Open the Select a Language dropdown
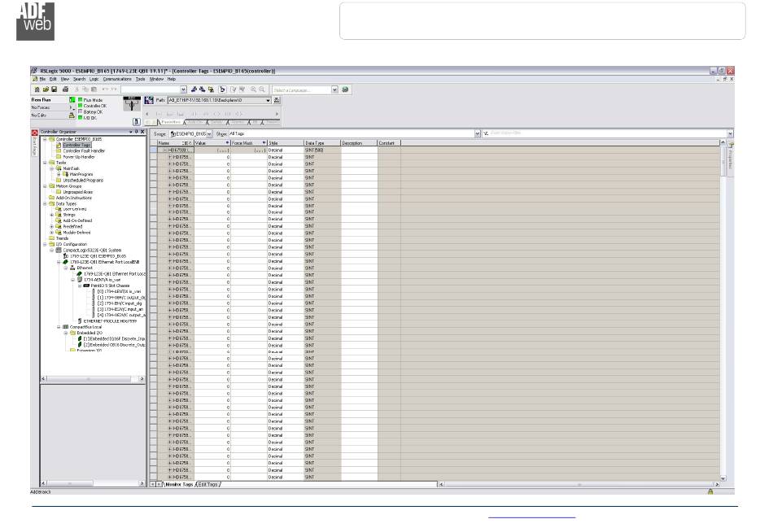Image resolution: width=773 pixels, height=532 pixels. tap(334, 89)
